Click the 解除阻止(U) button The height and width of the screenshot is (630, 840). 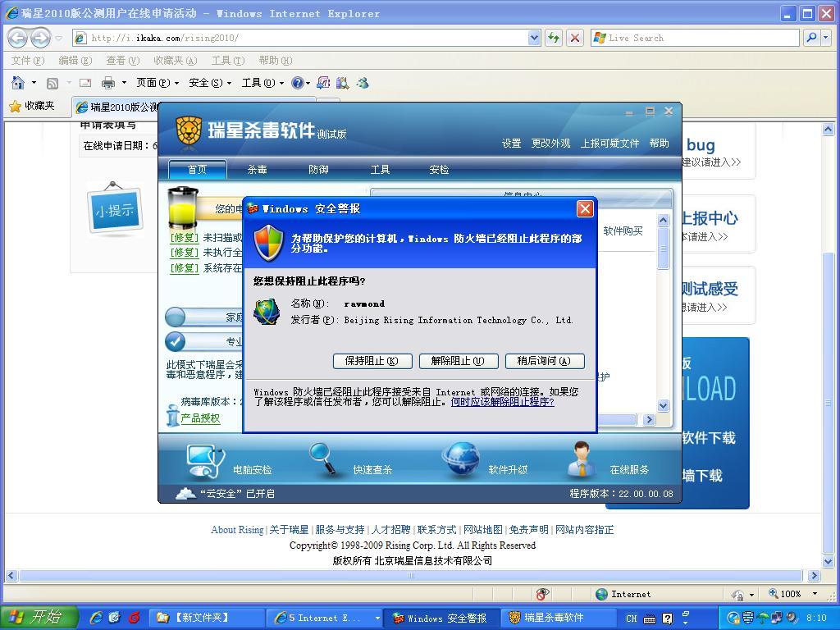tap(459, 361)
